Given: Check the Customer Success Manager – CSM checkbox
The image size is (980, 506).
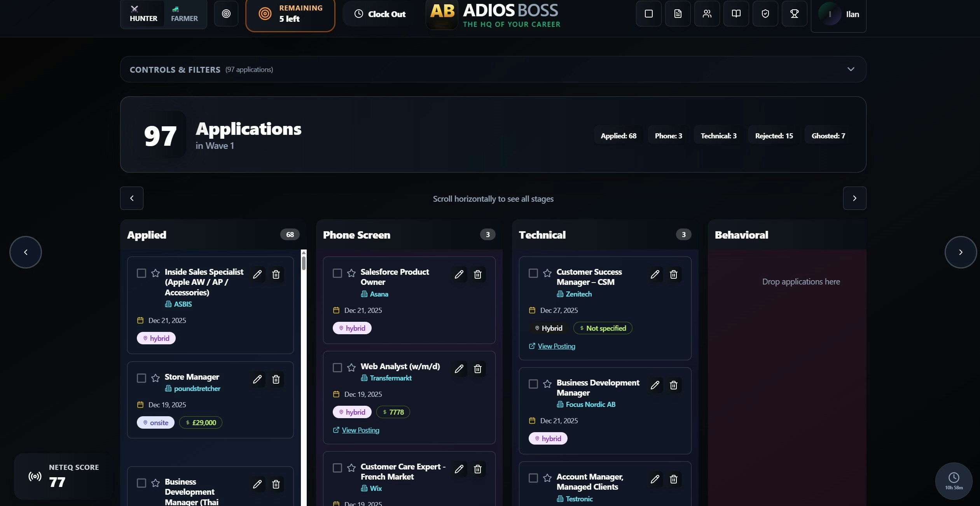Looking at the screenshot, I should tap(533, 274).
